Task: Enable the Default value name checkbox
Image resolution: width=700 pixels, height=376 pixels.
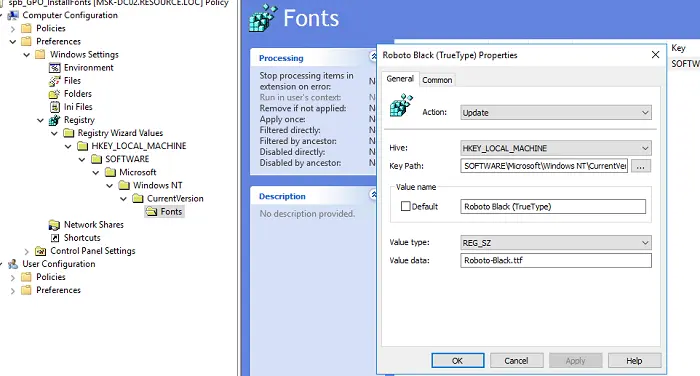Action: tap(405, 206)
